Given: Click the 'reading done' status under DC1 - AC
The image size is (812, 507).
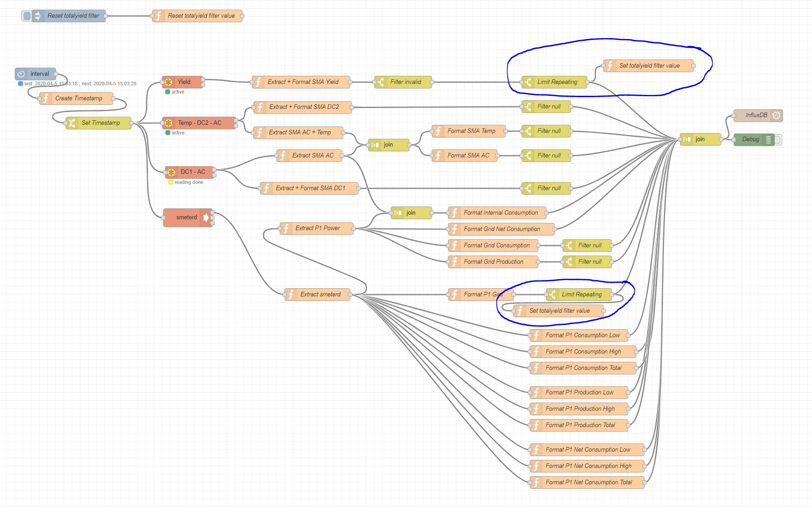Looking at the screenshot, I should [186, 182].
